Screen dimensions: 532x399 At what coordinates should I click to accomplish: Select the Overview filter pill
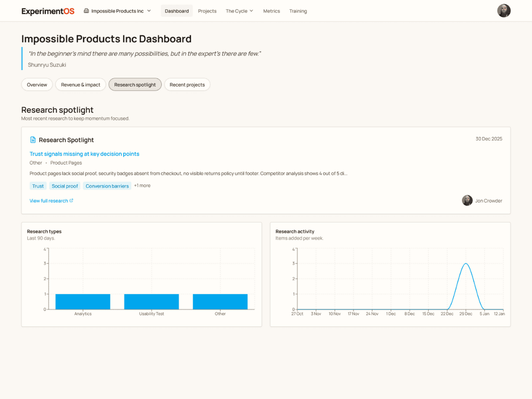37,84
